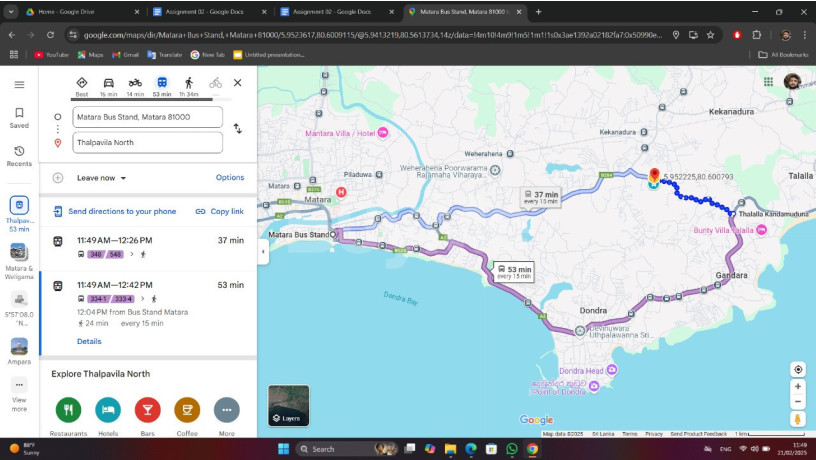Image resolution: width=816 pixels, height=460 pixels.
Task: Open Google account profile picture
Action: (792, 82)
